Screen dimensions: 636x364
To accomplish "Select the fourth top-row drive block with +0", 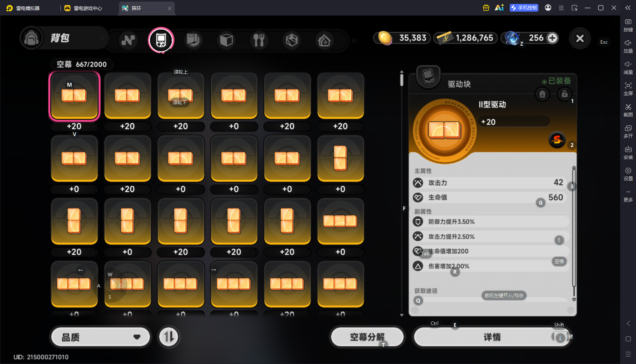I will pyautogui.click(x=234, y=96).
